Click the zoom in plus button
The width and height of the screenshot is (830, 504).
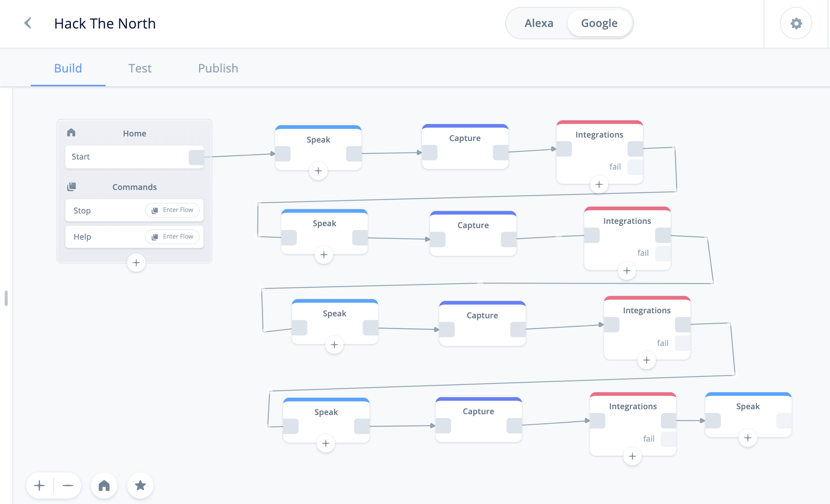coord(39,486)
